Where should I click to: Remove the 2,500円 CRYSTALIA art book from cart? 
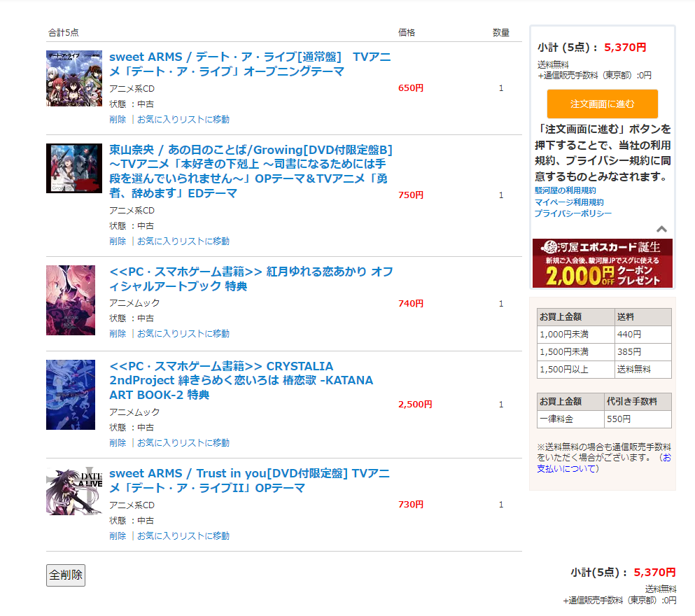point(118,443)
